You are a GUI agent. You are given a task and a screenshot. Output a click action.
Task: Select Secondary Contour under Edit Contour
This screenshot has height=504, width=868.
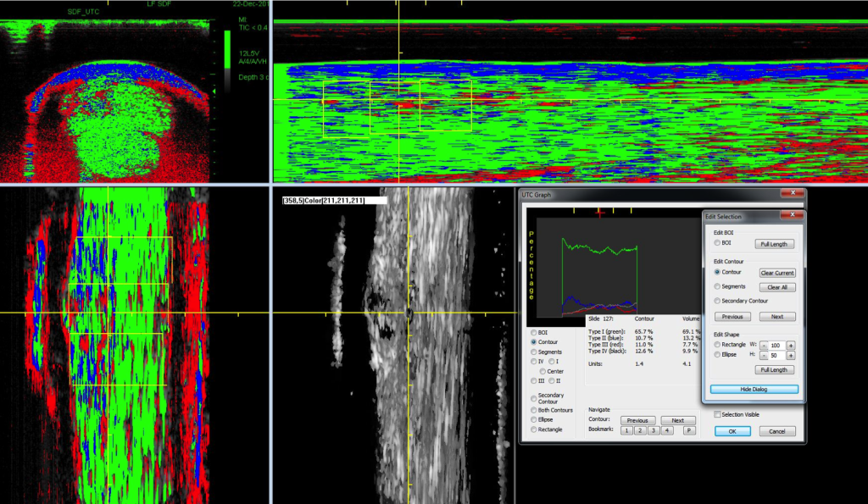point(718,301)
